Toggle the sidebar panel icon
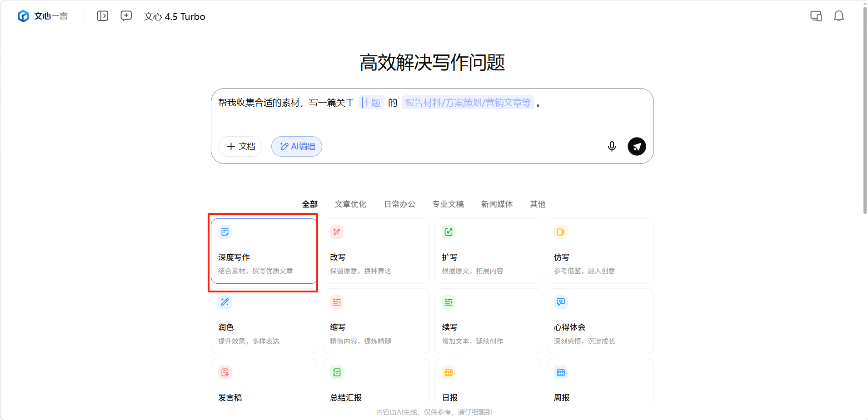 (x=103, y=16)
